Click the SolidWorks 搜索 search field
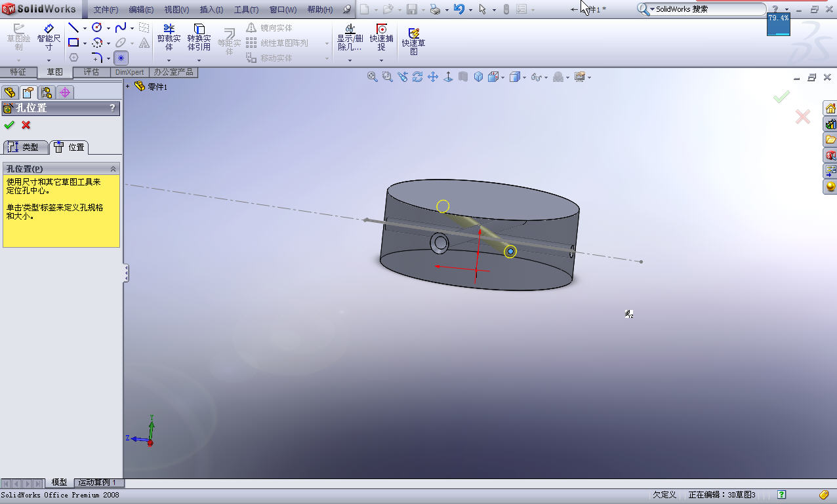Viewport: 837px width, 504px height. pos(709,9)
